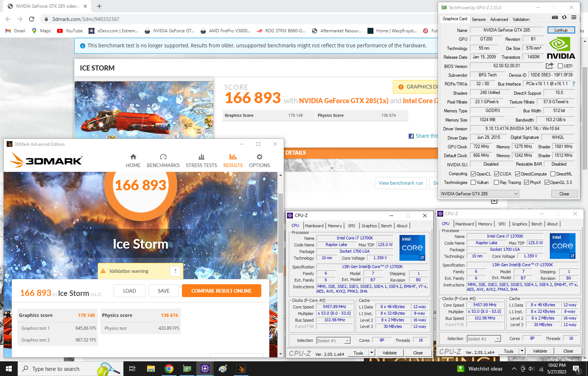Click the Facebook share icon on the results page

click(411, 136)
